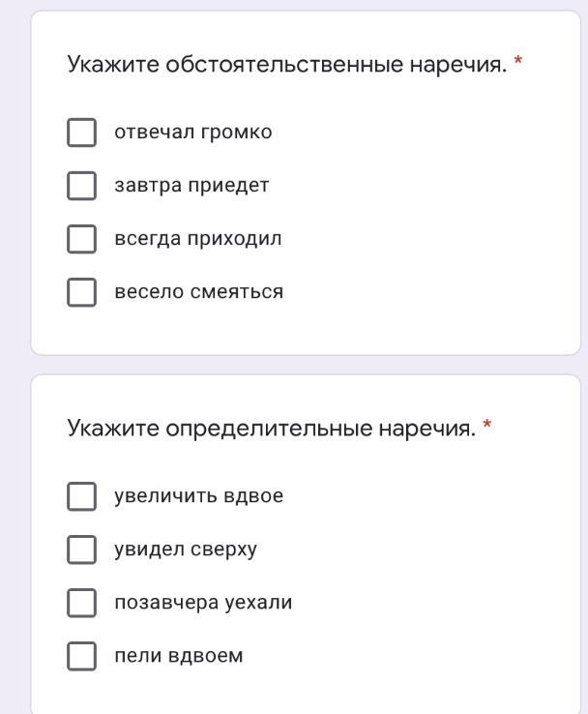Click the 'Укажите определительные наречия' question heading
This screenshot has width=588, height=714.
271,428
